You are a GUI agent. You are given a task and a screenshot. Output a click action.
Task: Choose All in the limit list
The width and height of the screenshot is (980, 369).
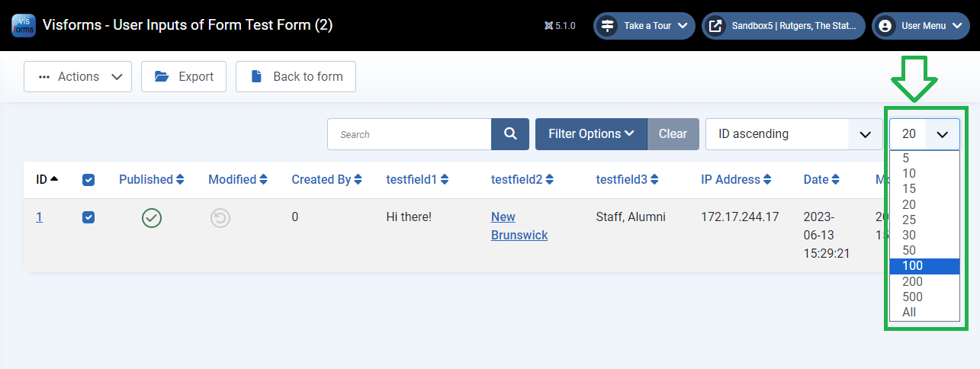[924, 313]
